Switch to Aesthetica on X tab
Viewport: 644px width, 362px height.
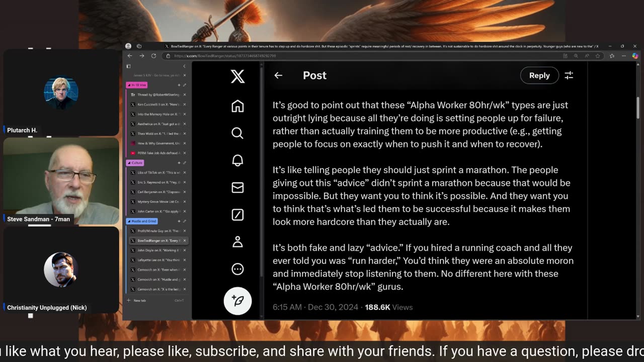click(x=158, y=124)
